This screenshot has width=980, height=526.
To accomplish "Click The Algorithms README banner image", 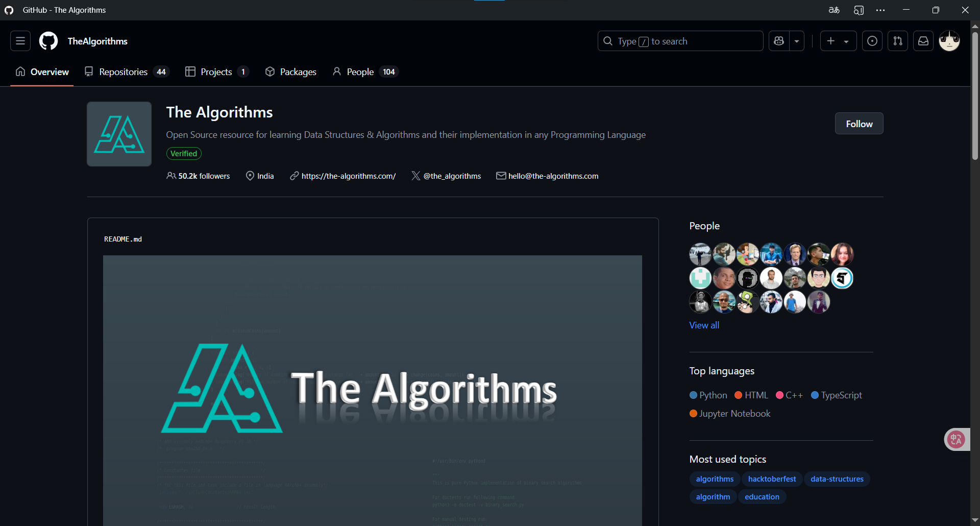I will [373, 391].
